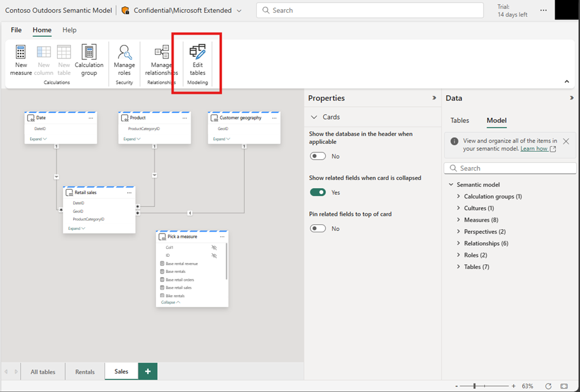Screen dimensions: 580x392
Task: Expand Roles (2) node
Action: pos(458,255)
